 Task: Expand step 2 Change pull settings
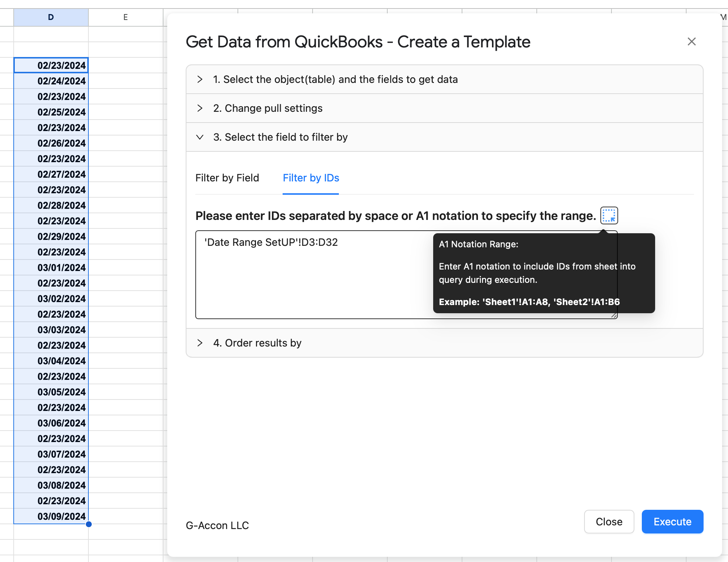click(x=444, y=108)
